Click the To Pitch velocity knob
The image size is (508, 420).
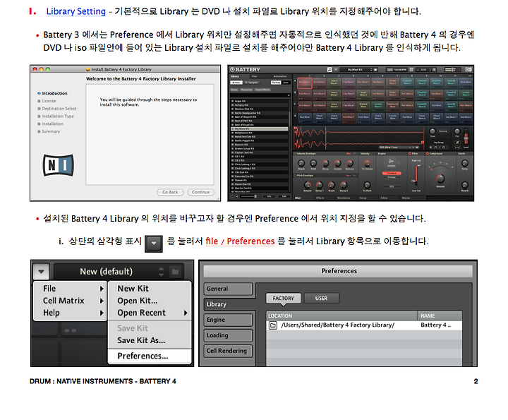click(x=367, y=185)
